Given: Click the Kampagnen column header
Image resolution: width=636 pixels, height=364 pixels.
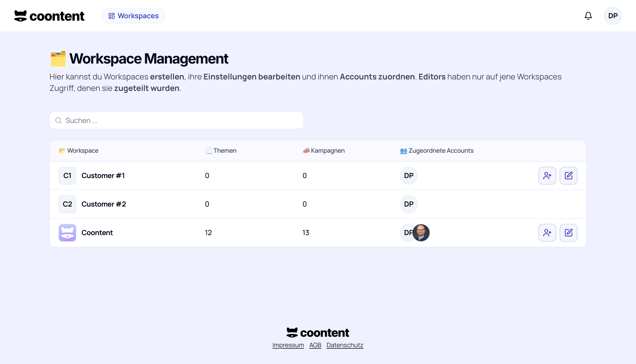Looking at the screenshot, I should click(324, 151).
